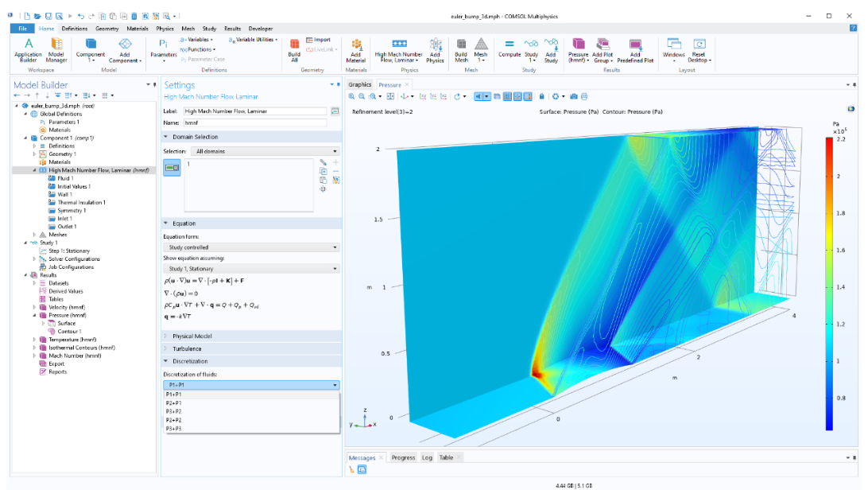This screenshot has height=490, width=868.
Task: Open the File menu
Action: [x=22, y=28]
